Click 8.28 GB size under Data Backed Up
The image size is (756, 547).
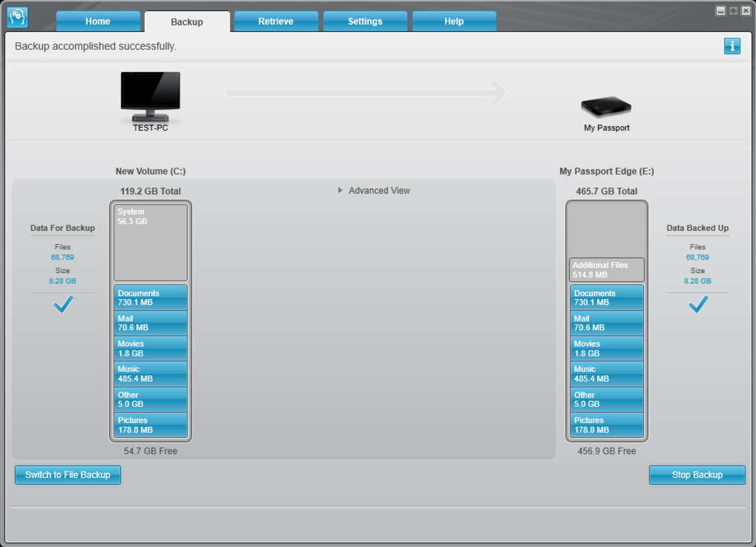pos(698,281)
